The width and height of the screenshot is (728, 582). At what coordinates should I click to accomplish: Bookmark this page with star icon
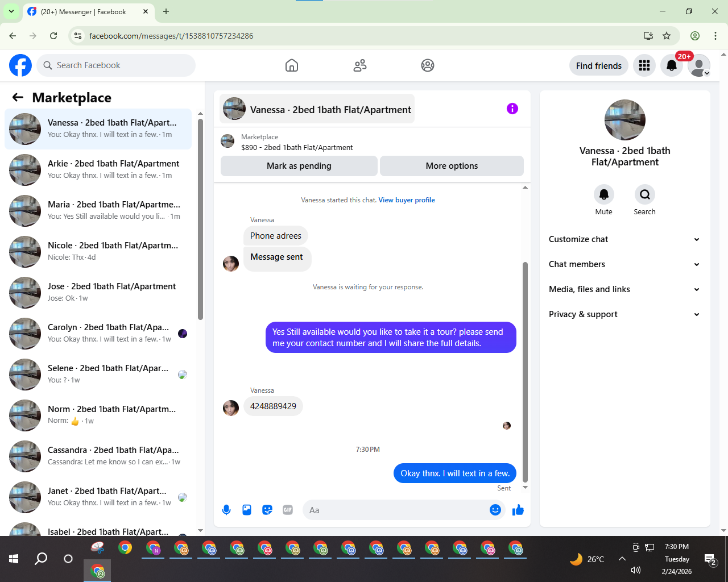(667, 36)
